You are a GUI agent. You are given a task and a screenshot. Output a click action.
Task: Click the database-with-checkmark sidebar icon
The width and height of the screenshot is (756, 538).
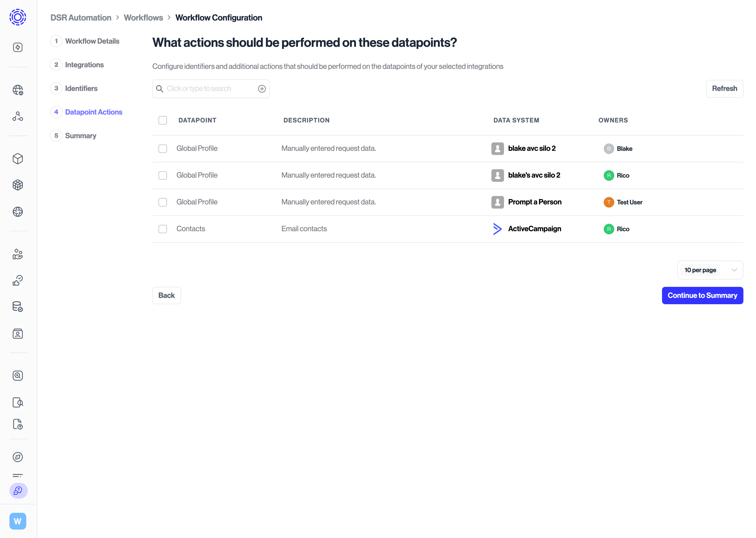[x=18, y=307]
